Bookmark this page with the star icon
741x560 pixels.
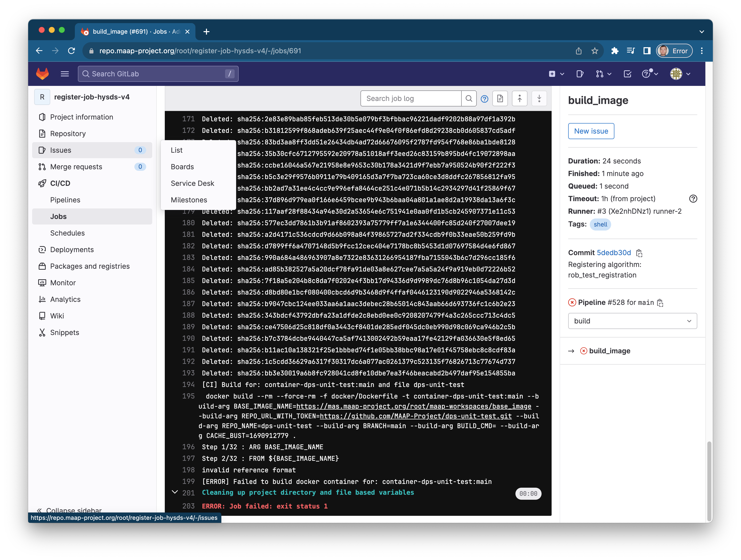[595, 50]
